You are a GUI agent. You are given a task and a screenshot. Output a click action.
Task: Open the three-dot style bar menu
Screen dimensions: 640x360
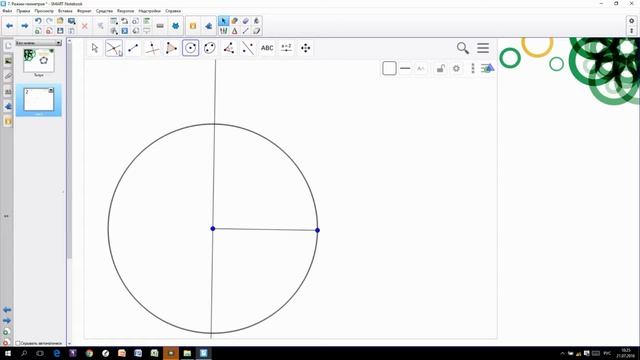(473, 69)
